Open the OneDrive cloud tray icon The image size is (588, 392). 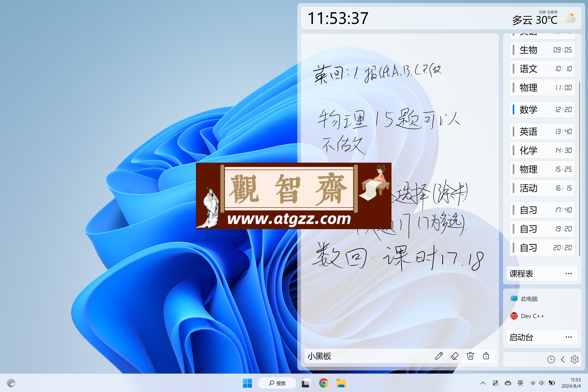(508, 383)
